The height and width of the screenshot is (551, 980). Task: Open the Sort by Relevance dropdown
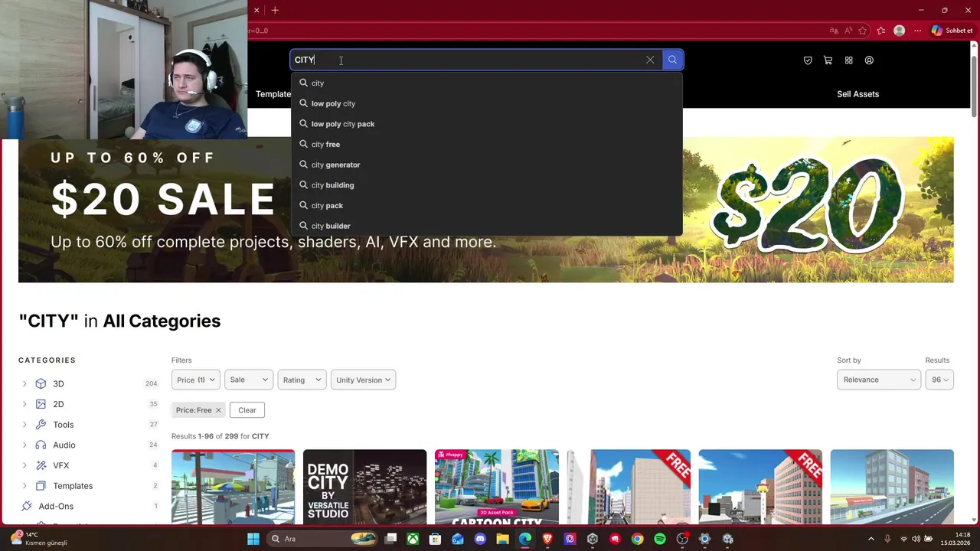click(x=879, y=380)
